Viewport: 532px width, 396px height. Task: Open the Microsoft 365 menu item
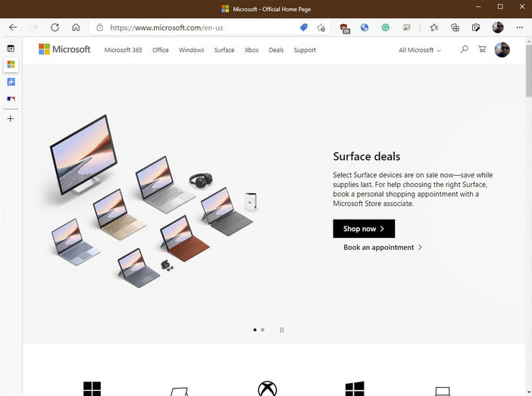click(124, 50)
